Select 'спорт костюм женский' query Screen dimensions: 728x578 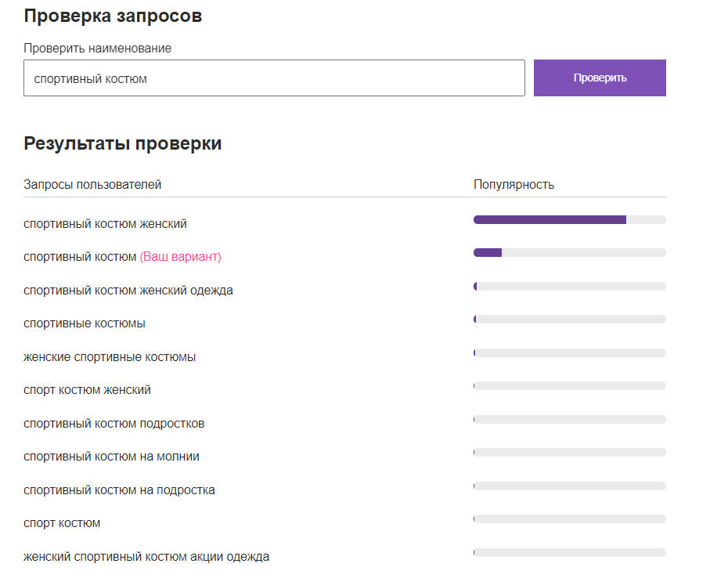pos(87,390)
